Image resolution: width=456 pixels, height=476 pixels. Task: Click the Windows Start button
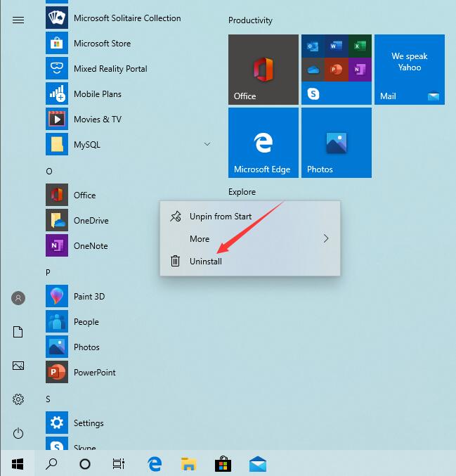[18, 463]
